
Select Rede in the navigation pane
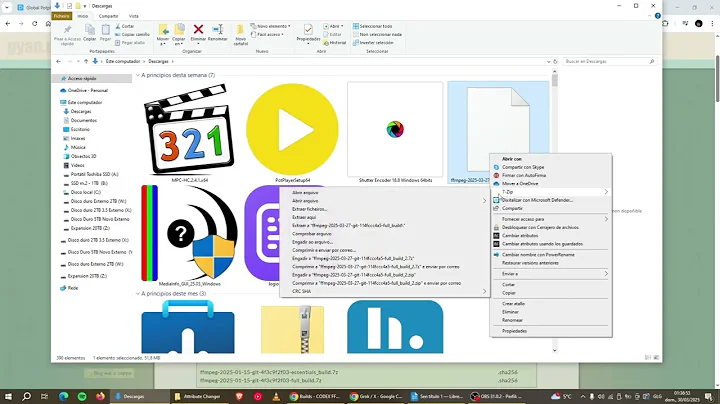pos(73,288)
